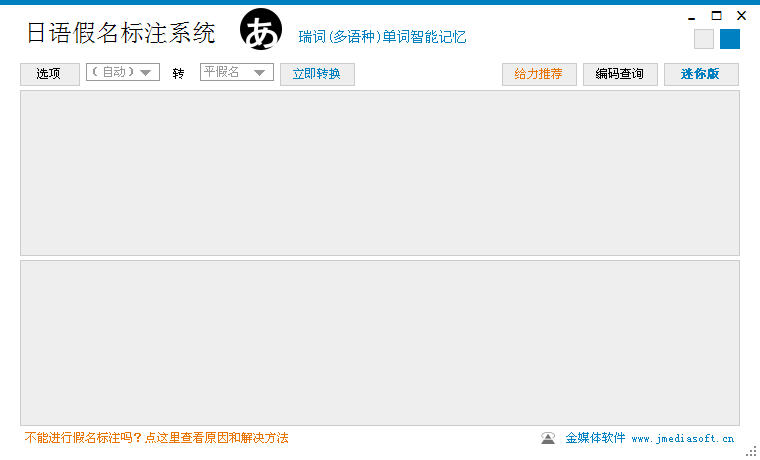
Task: Expand the （自动） source type dropdown
Action: (x=123, y=72)
